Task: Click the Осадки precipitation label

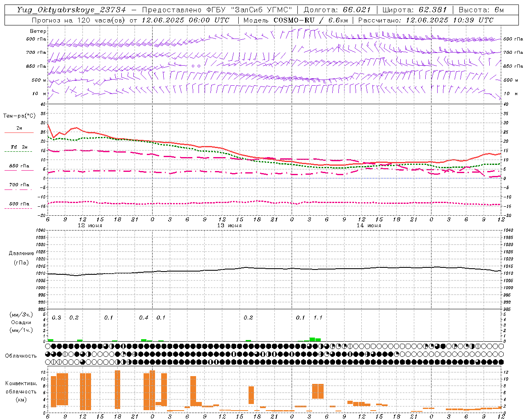Action: (21, 322)
